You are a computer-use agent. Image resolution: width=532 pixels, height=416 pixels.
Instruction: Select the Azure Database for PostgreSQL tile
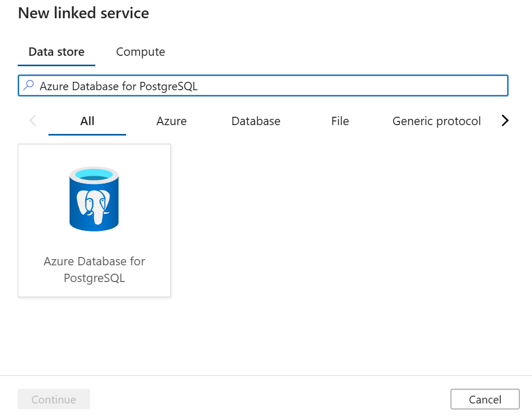point(94,221)
